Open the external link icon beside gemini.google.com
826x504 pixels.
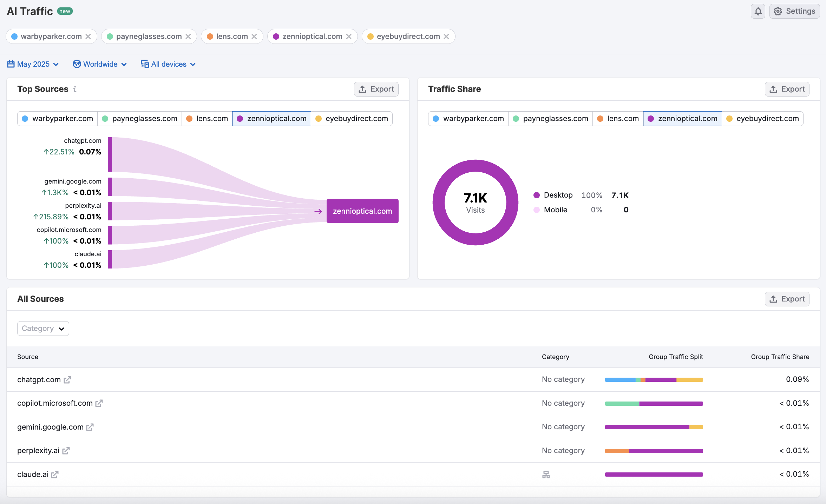(90, 427)
